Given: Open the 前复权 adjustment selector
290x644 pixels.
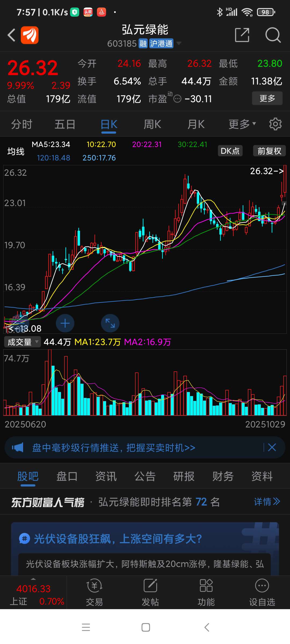Looking at the screenshot, I should (x=269, y=151).
